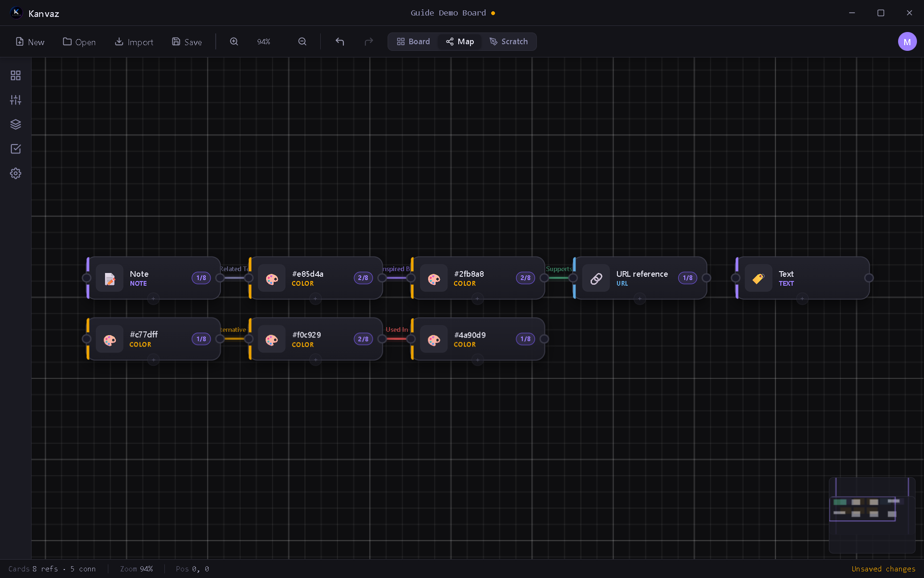The image size is (924, 578).
Task: Create a new board with New
Action: (30, 42)
